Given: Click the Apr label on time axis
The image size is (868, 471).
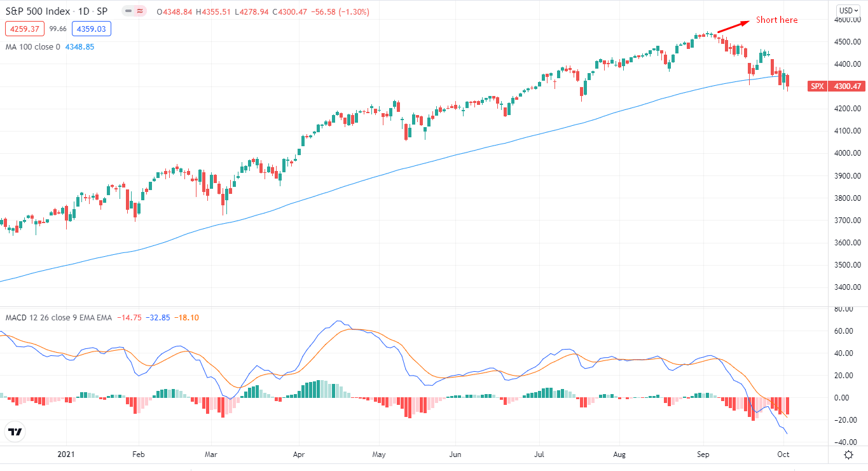Looking at the screenshot, I should (299, 454).
